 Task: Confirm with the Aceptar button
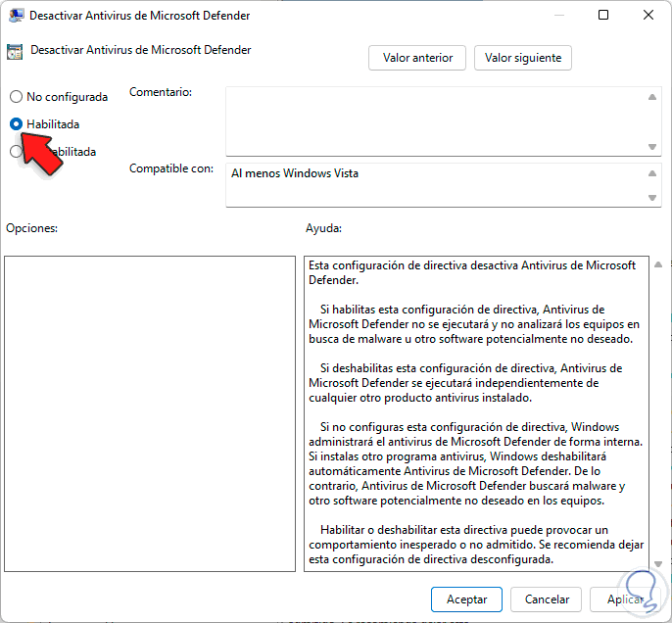coord(466,599)
